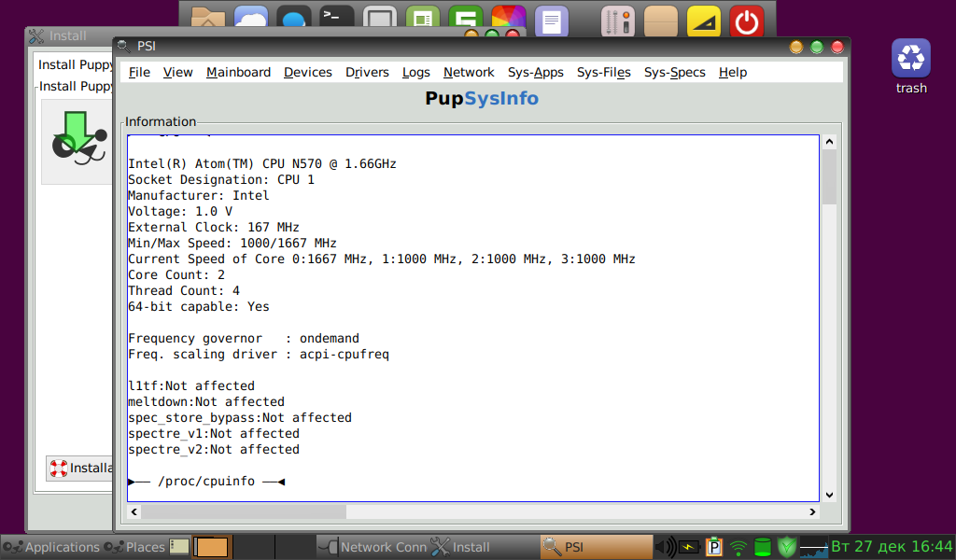Click the horizontal scrollbar thumb
956x560 pixels.
click(x=244, y=511)
